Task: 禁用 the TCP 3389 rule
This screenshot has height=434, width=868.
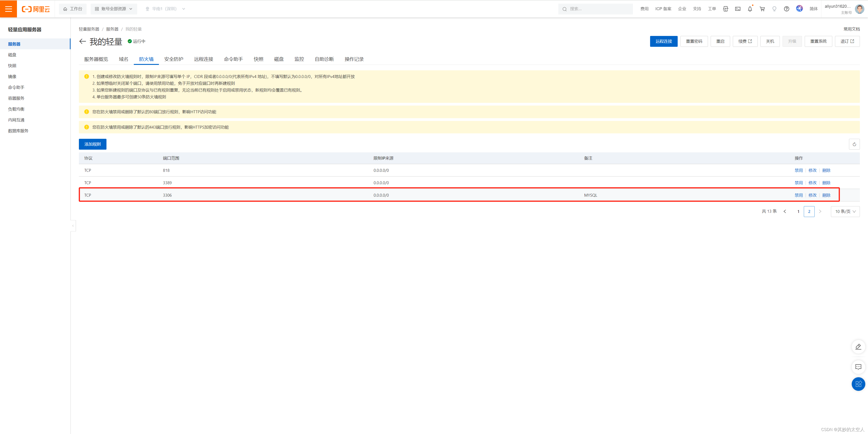Action: coord(799,183)
